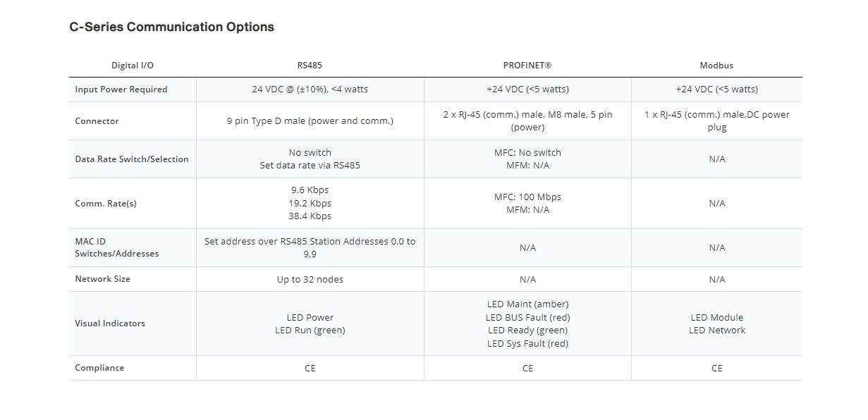Click the RS485 column header
This screenshot has height=420, width=868.
310,66
